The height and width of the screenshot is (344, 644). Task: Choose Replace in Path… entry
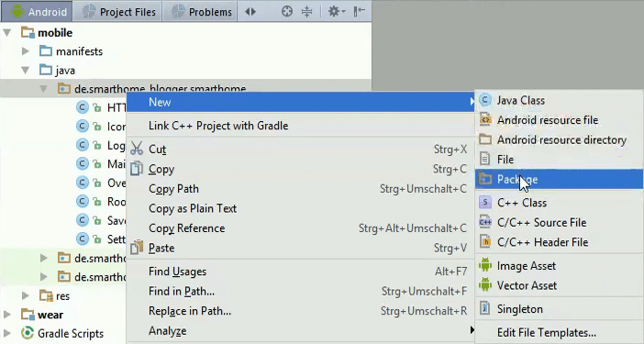301,311
